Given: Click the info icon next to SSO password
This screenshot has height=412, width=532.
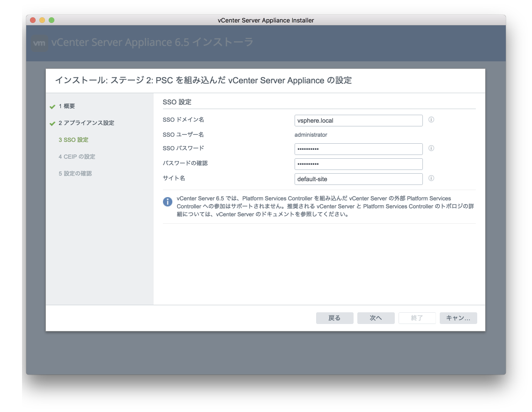Looking at the screenshot, I should (431, 148).
